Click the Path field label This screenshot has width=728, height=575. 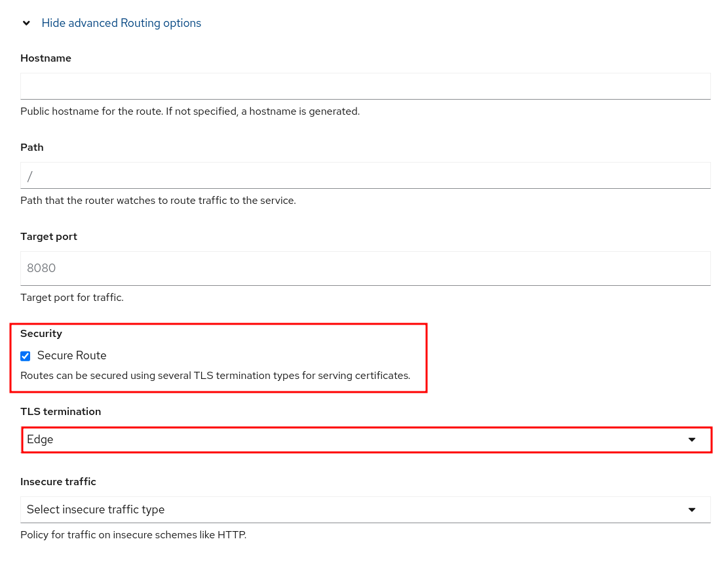[x=32, y=148]
